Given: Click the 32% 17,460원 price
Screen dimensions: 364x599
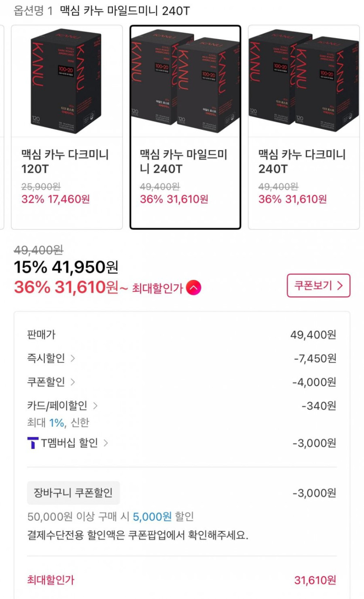Looking at the screenshot, I should [55, 199].
